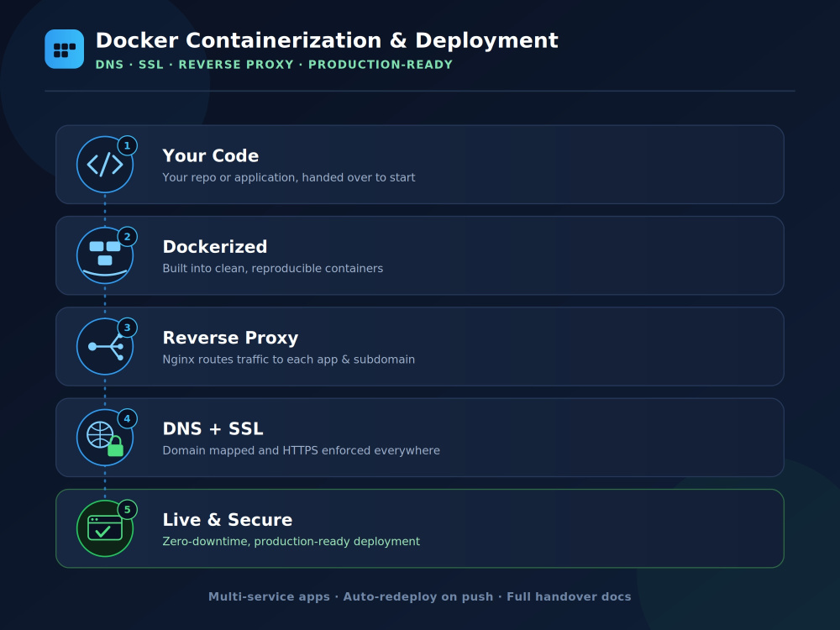Click the Reverse Proxy branching routes icon
The width and height of the screenshot is (840, 630).
point(105,347)
